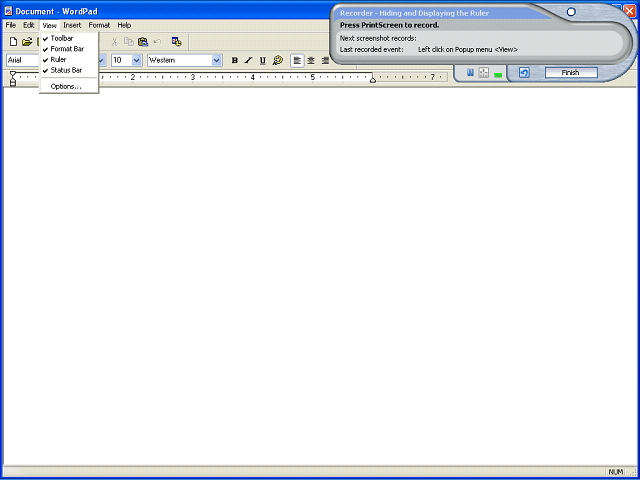Click the Finish button in Recorder
Image resolution: width=640 pixels, height=480 pixels.
pyautogui.click(x=571, y=73)
